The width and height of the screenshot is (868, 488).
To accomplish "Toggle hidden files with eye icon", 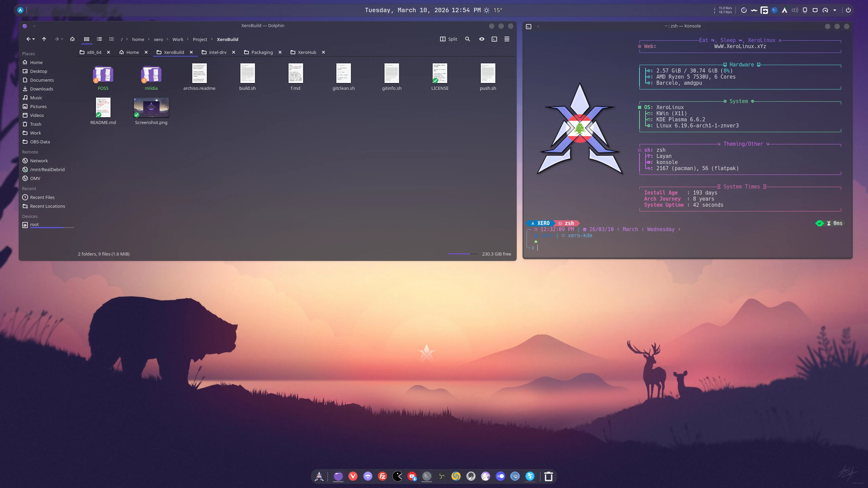I will 481,39.
